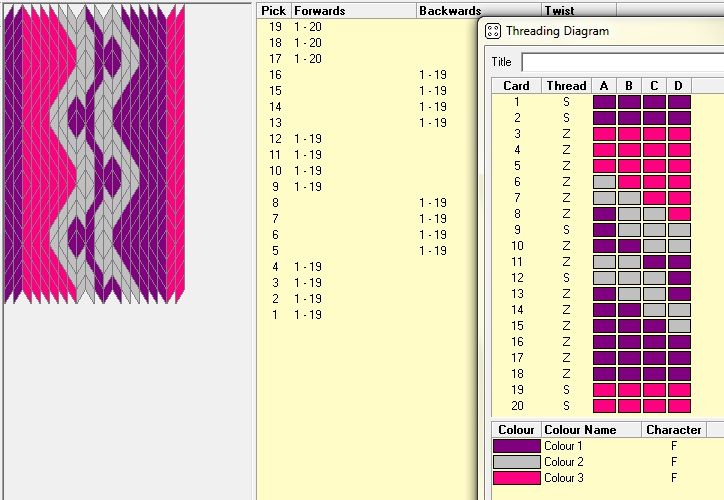Click card 3 thread direction Z

tap(567, 134)
